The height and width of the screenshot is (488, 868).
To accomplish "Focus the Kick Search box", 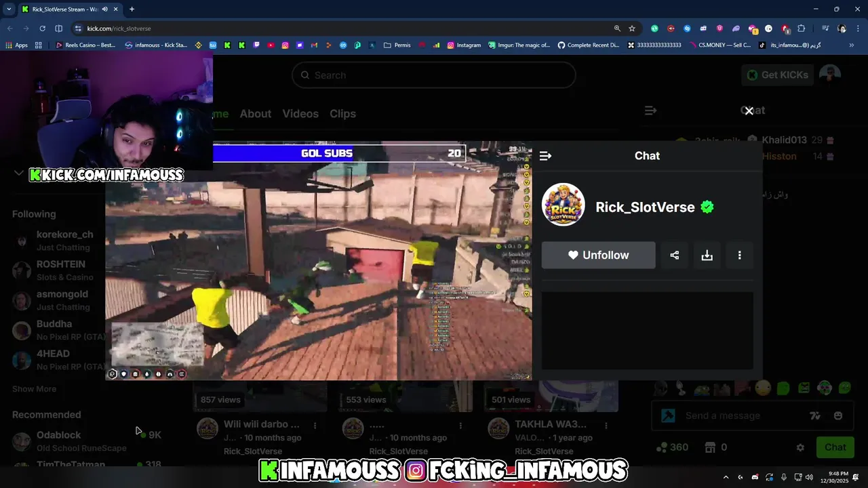I will (434, 75).
